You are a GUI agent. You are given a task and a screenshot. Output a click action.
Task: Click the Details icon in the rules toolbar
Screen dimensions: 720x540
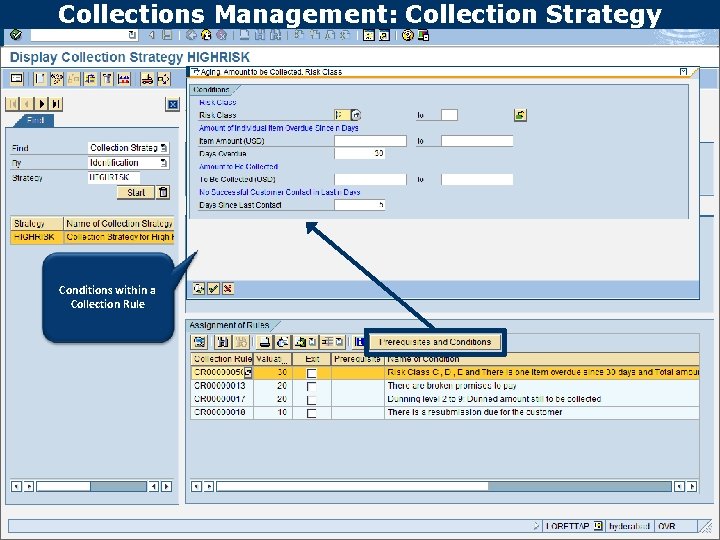(200, 342)
